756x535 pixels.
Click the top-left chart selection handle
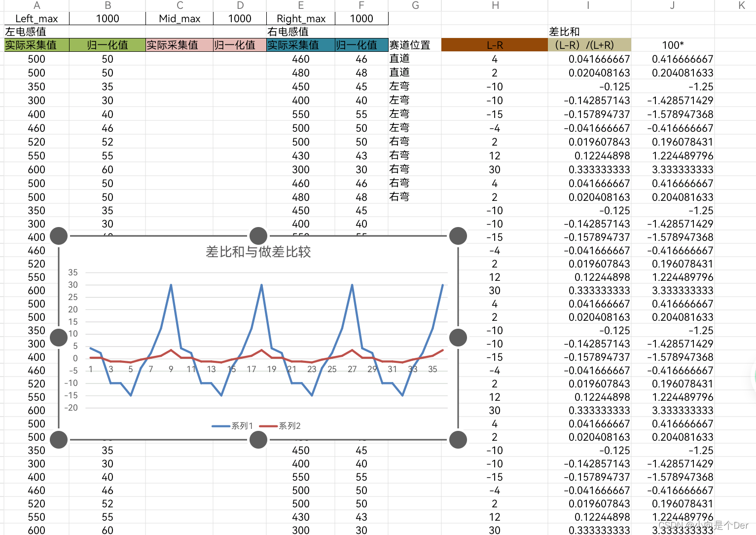pos(58,236)
